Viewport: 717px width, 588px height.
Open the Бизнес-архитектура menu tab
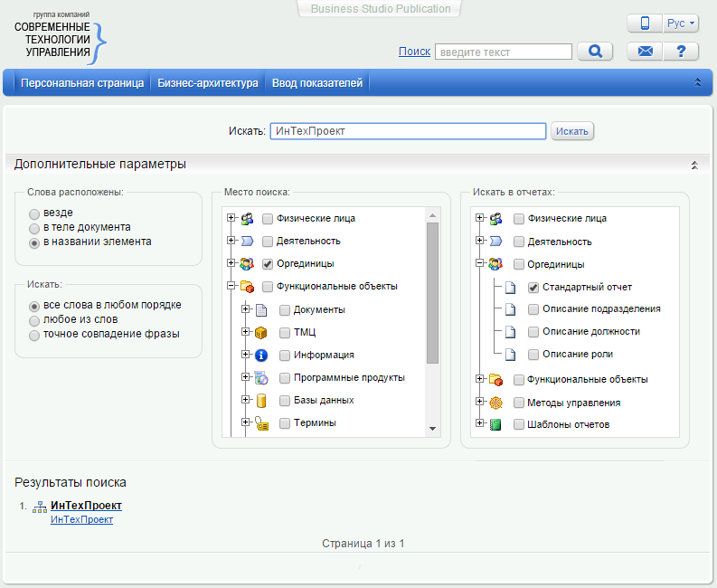[208, 83]
